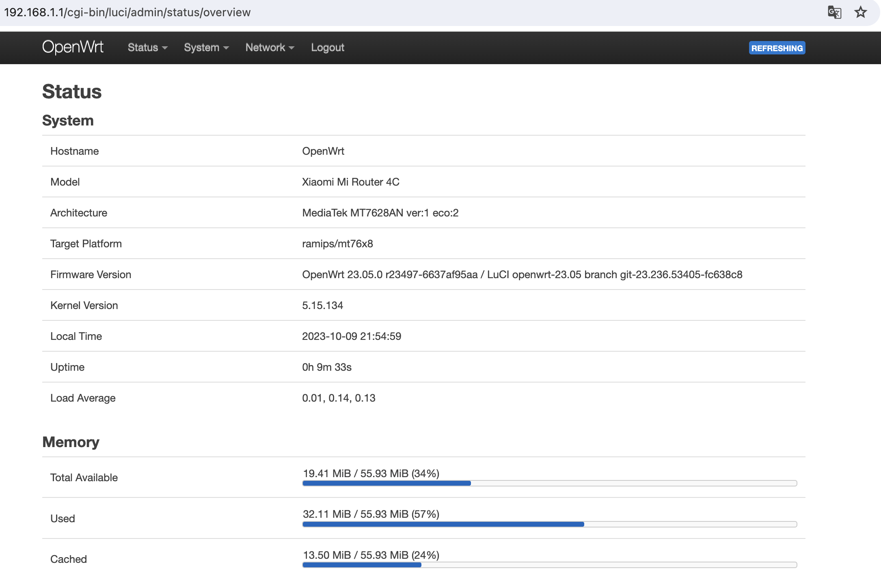
Task: Click the Hostname row label
Action: pos(75,151)
